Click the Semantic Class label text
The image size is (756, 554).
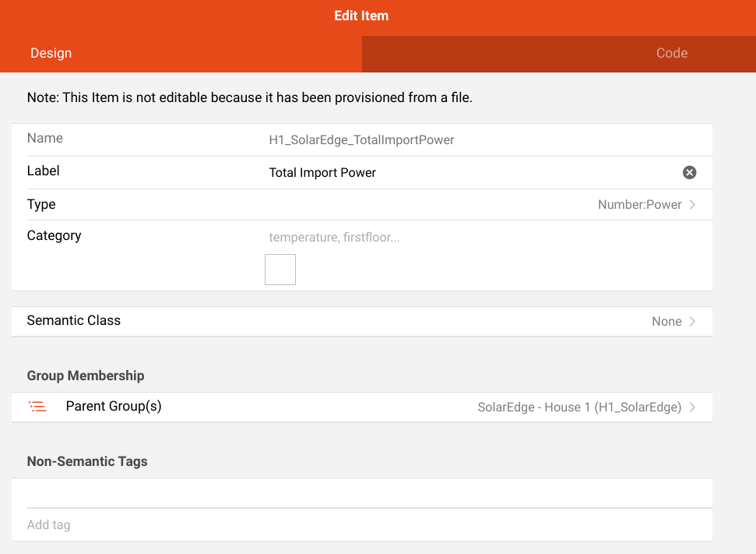click(74, 321)
